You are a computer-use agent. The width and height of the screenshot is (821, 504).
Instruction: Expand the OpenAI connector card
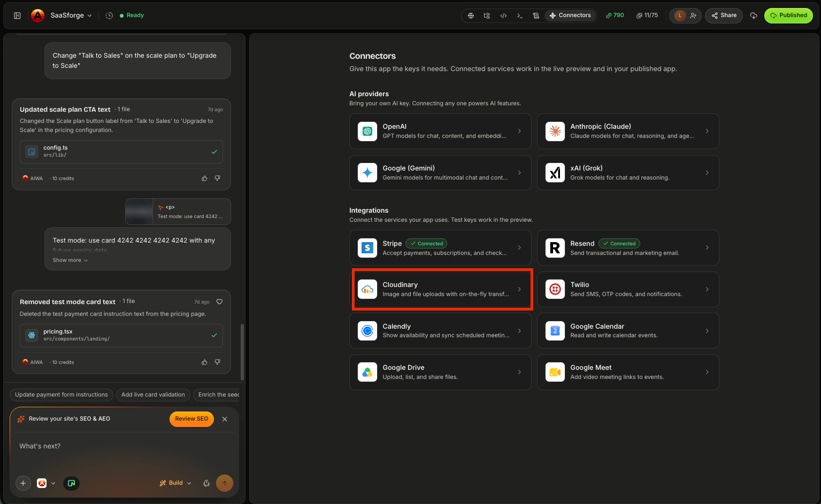click(440, 131)
